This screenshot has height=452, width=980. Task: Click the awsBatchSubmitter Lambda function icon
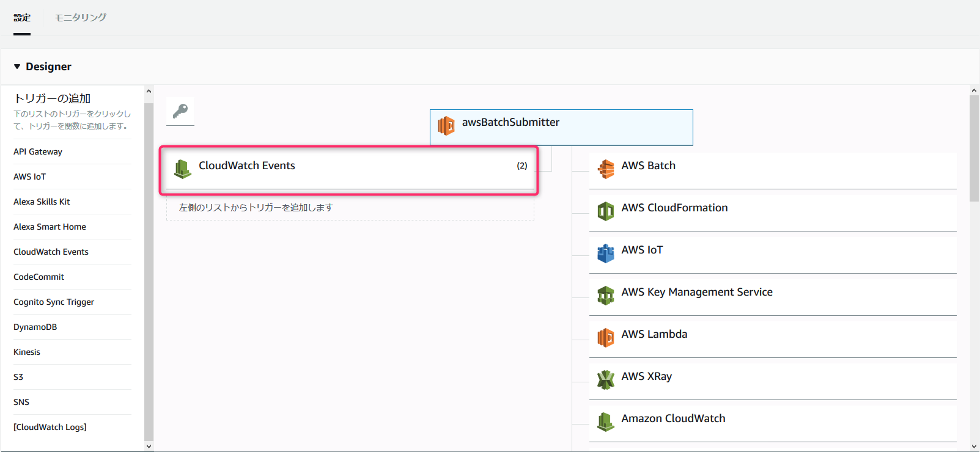click(x=446, y=126)
